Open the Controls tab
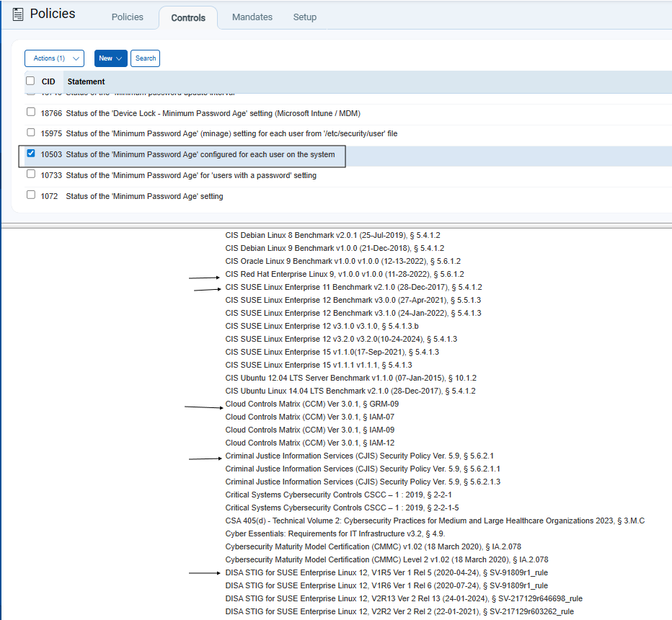 tap(188, 18)
